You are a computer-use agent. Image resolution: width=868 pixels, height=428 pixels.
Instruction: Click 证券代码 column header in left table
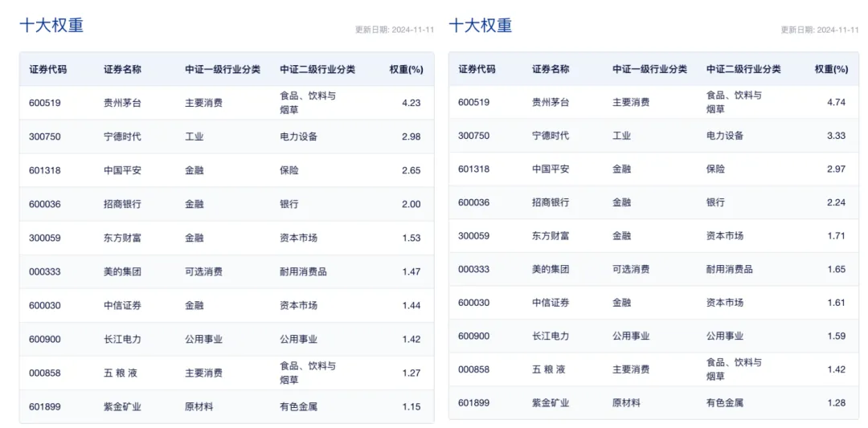click(48, 70)
